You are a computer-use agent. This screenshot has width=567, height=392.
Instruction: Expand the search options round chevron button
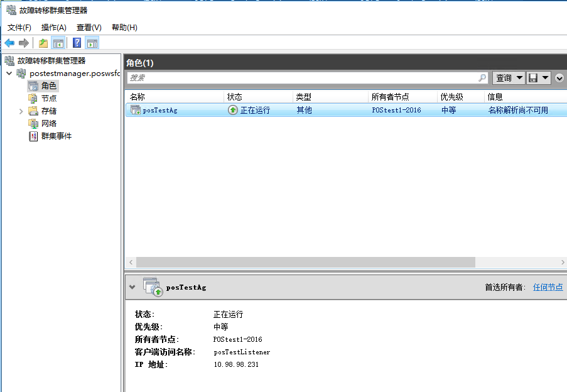click(x=559, y=78)
